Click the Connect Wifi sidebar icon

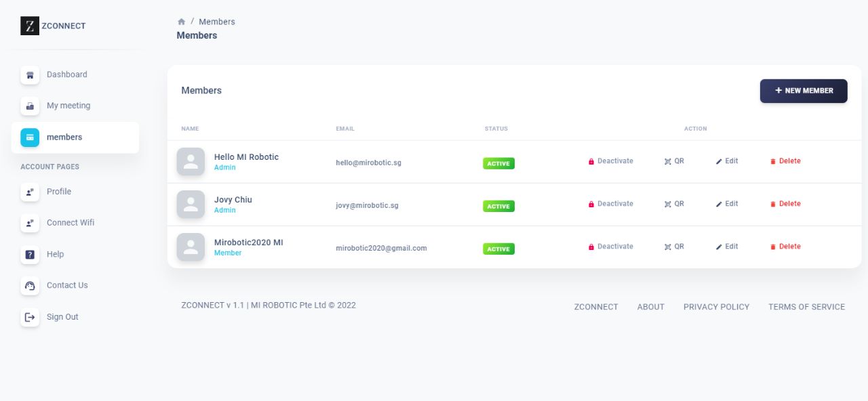[x=30, y=223]
